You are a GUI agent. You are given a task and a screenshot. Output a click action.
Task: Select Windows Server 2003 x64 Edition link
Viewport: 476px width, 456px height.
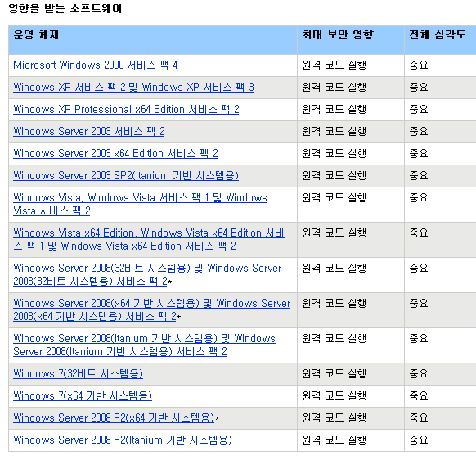click(x=115, y=154)
